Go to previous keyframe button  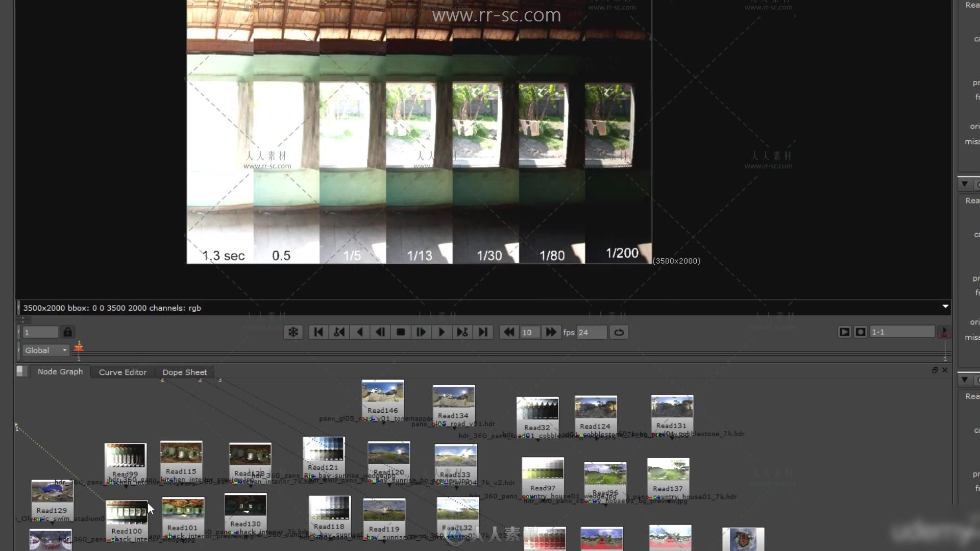tap(339, 332)
